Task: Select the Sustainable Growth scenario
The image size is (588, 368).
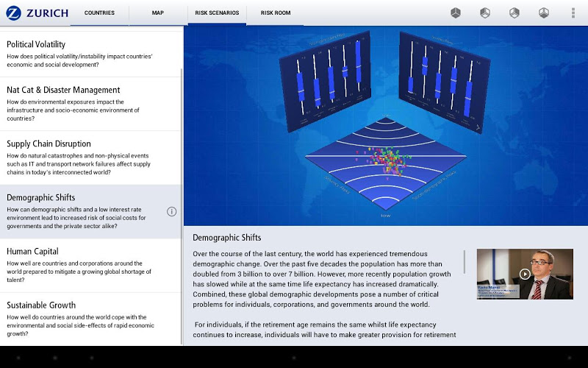Action: 88,319
